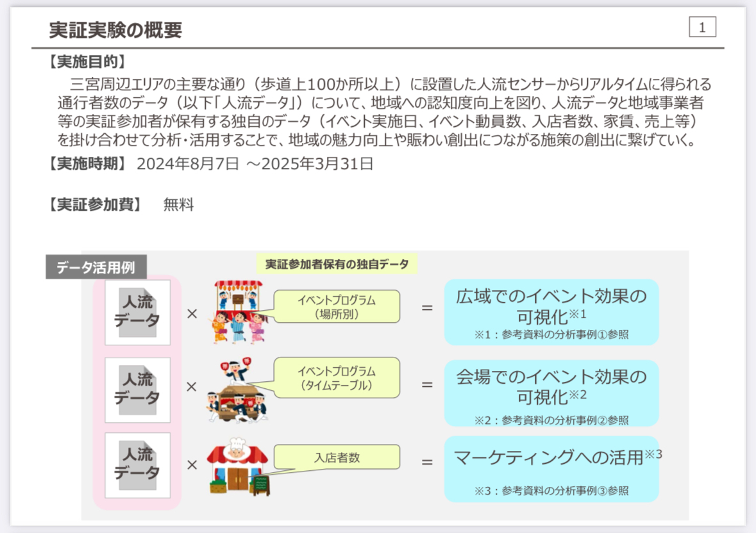This screenshot has height=533, width=756.
Task: Click the bottom 人流データ document icon
Action: click(x=137, y=465)
